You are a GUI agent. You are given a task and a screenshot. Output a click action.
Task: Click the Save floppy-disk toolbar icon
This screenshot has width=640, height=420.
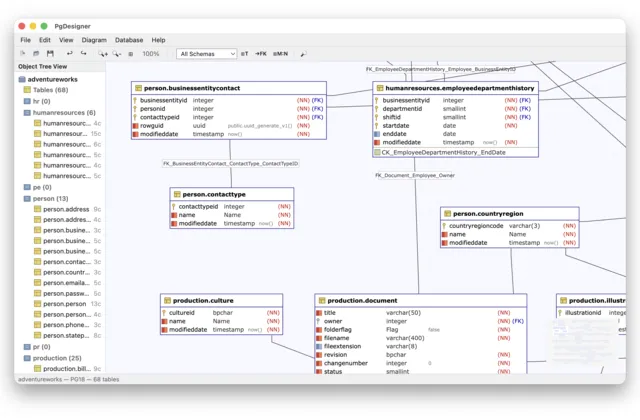(50, 53)
